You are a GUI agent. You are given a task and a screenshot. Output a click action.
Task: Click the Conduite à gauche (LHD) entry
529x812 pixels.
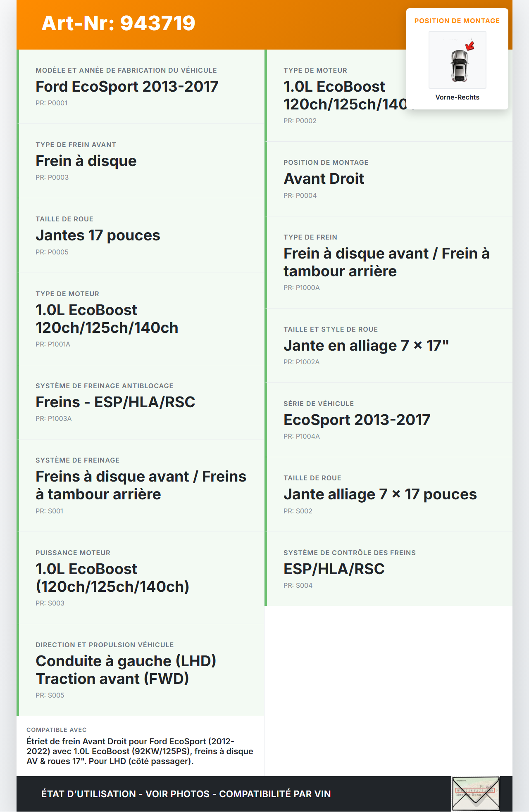coord(126,661)
